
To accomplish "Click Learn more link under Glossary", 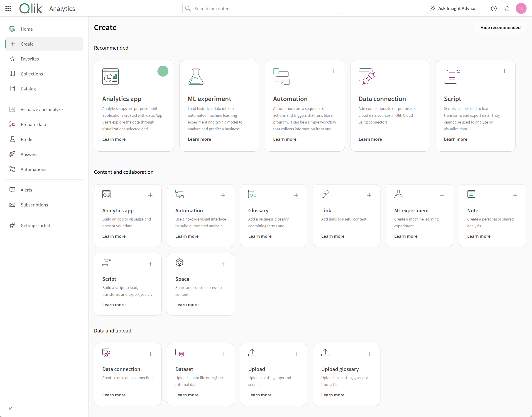I will coord(260,236).
